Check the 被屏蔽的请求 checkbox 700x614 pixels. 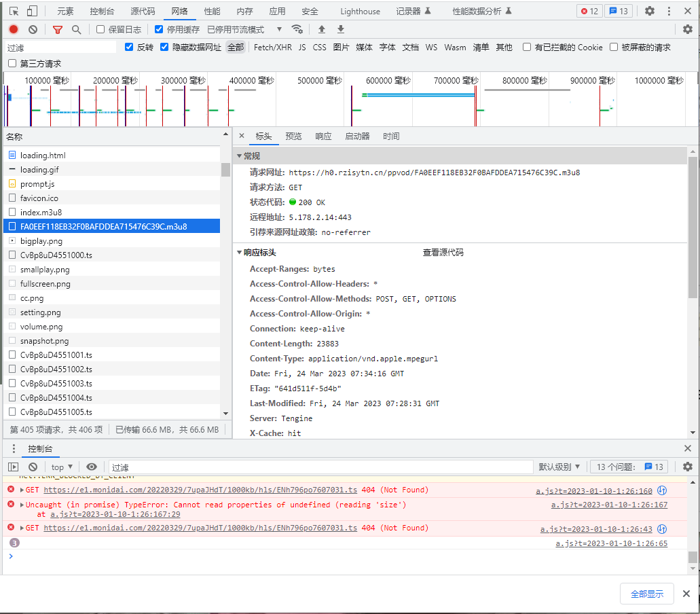click(x=614, y=48)
